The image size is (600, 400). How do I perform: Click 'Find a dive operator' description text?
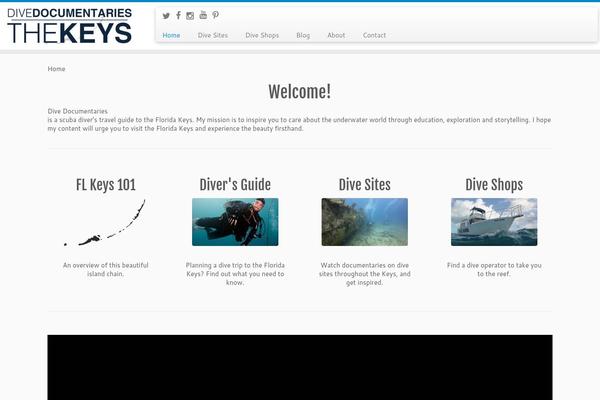pyautogui.click(x=494, y=269)
